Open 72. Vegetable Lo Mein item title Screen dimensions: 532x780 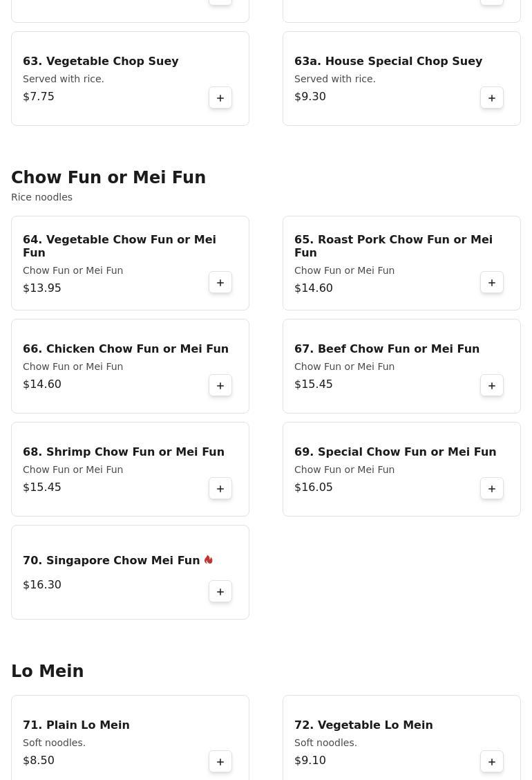pyautogui.click(x=363, y=725)
